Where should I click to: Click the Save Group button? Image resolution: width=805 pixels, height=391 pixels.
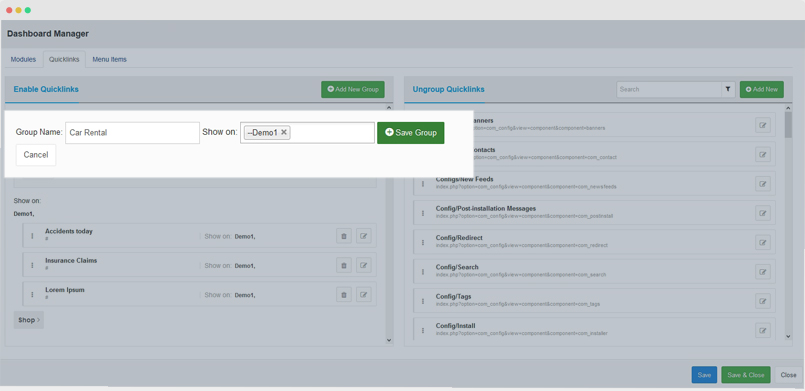(x=411, y=132)
